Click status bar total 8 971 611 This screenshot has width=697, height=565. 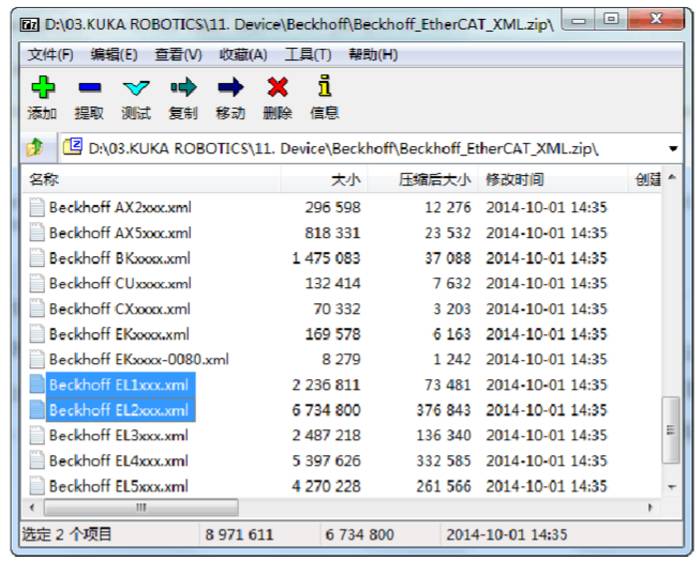(239, 534)
